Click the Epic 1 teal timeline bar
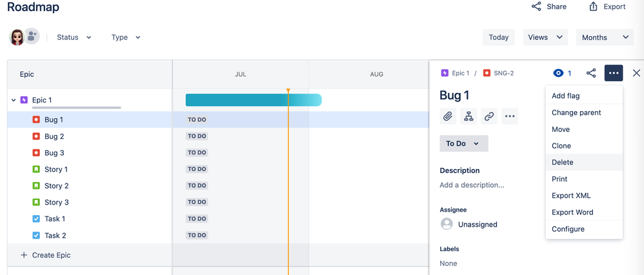 254,100
